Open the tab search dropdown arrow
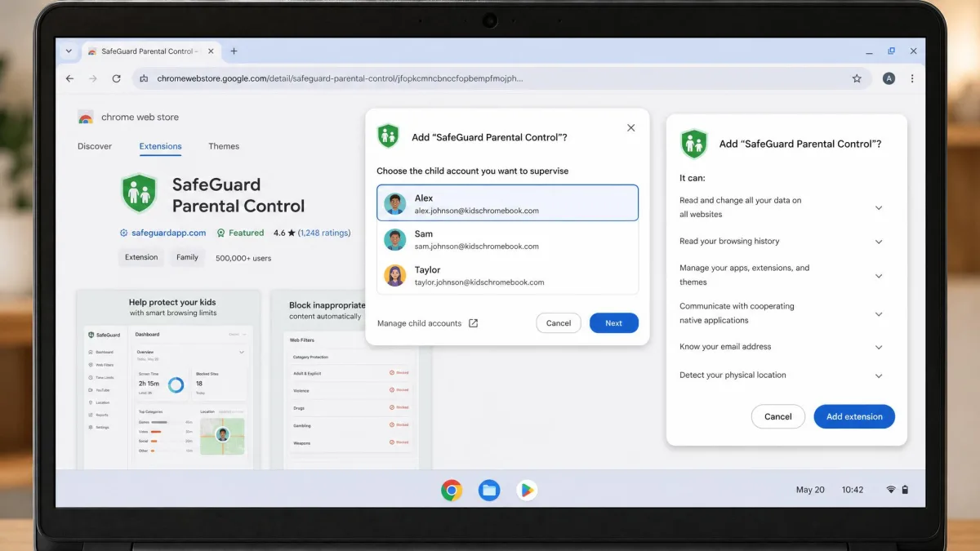980x551 pixels. (x=69, y=51)
